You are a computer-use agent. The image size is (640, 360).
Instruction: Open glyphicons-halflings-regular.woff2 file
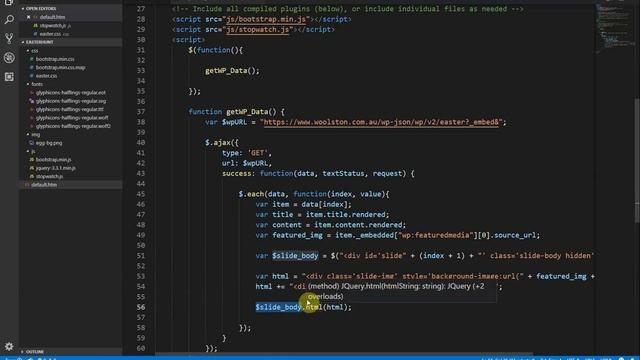pos(73,126)
